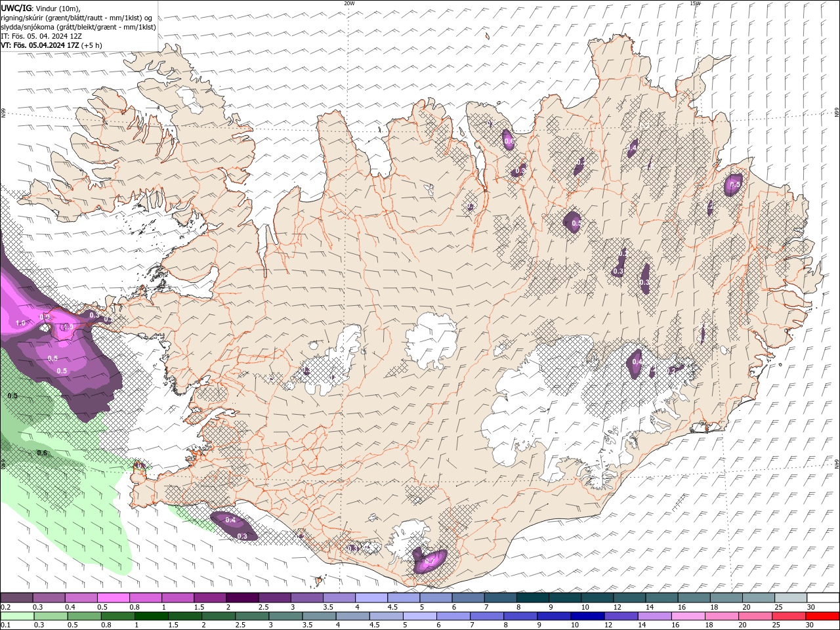The height and width of the screenshot is (630, 840).
Task: Click the top legend swatch starting at 0.3
Action: click(49, 598)
